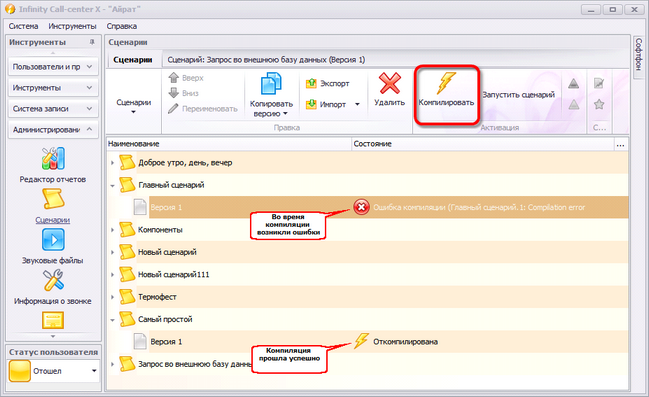The image size is (649, 397).
Task: Click the pin icon of Инструменты panel
Action: (92, 42)
